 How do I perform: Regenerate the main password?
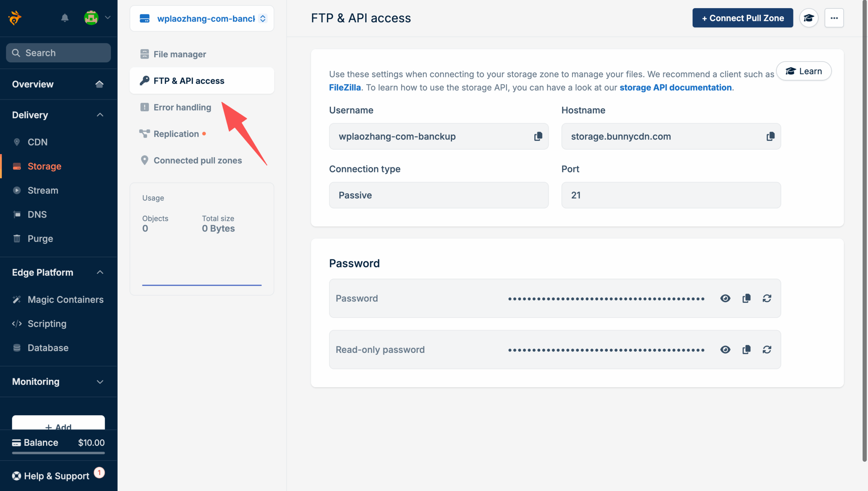coord(767,298)
